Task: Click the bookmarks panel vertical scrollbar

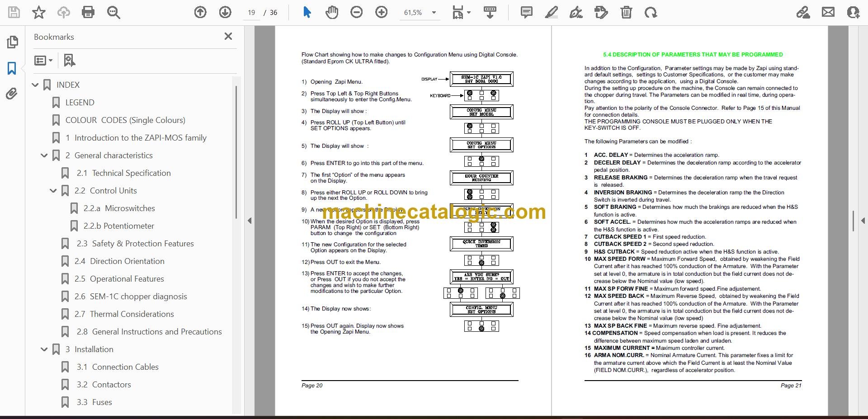Action: coord(236,151)
